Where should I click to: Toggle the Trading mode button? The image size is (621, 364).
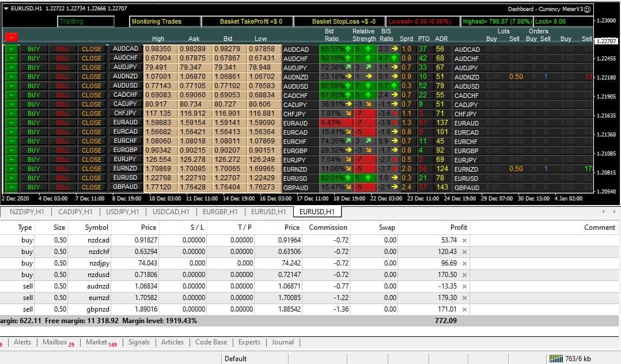[x=85, y=21]
